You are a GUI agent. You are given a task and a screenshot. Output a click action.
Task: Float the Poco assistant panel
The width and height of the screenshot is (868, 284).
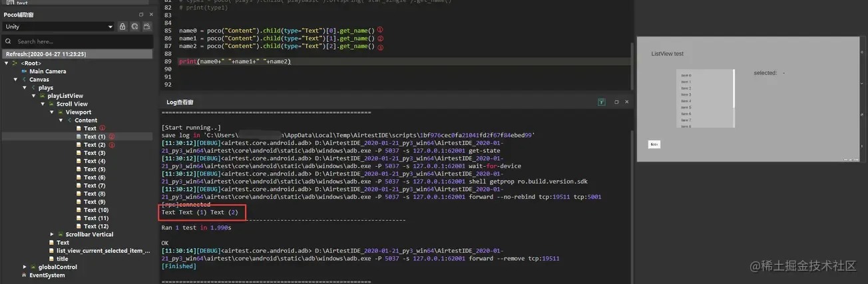point(141,14)
